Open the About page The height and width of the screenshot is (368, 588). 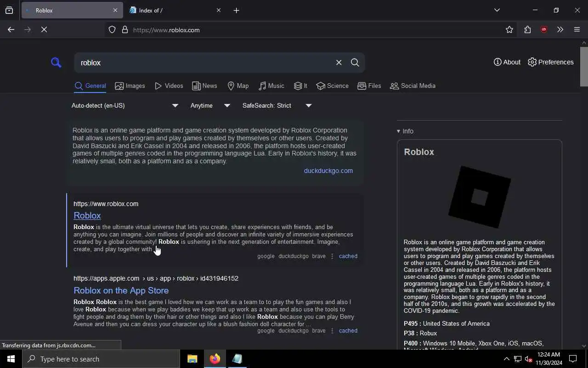pos(507,62)
